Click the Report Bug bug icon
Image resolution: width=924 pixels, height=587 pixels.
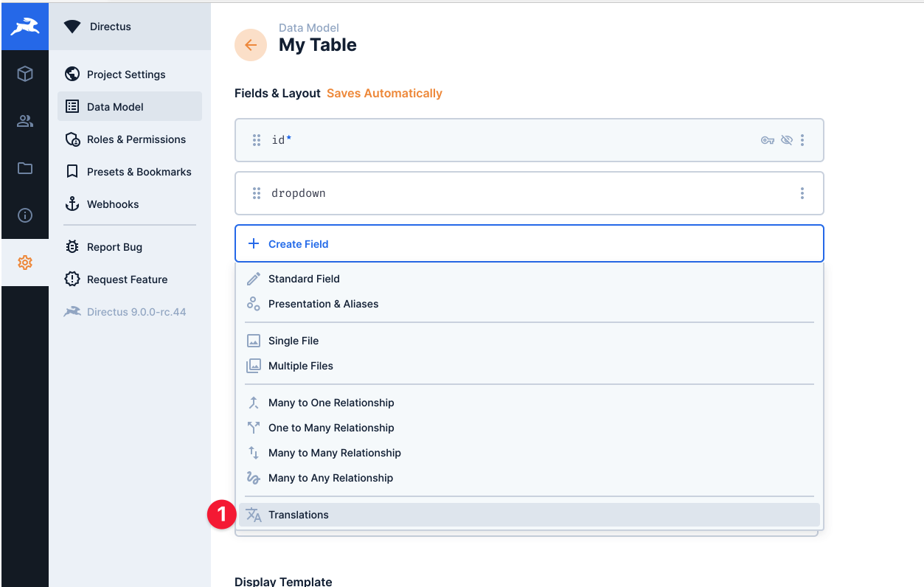[x=72, y=247]
